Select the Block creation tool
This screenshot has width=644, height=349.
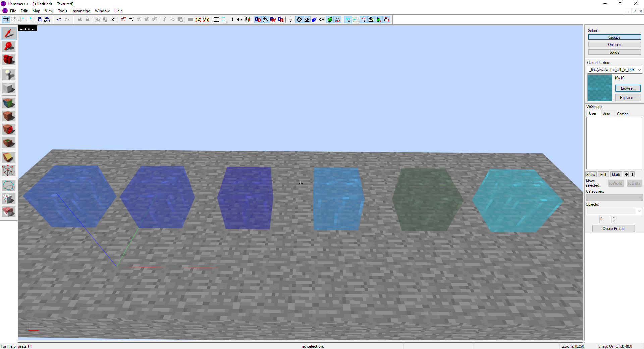click(x=8, y=88)
